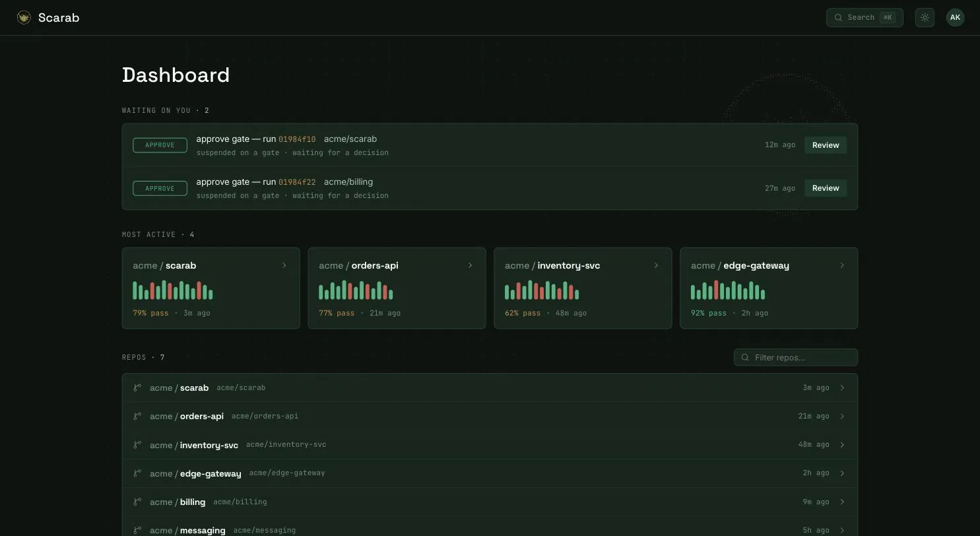Open the AK user avatar menu
Screen dimensions: 980x536
point(955,18)
